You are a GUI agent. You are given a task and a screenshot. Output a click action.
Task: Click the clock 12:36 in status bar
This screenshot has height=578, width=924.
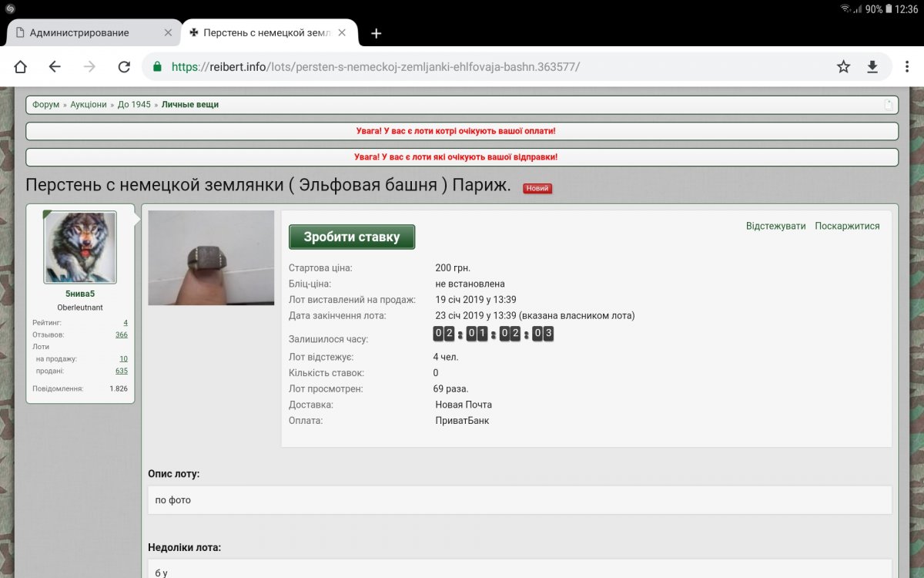pos(906,9)
